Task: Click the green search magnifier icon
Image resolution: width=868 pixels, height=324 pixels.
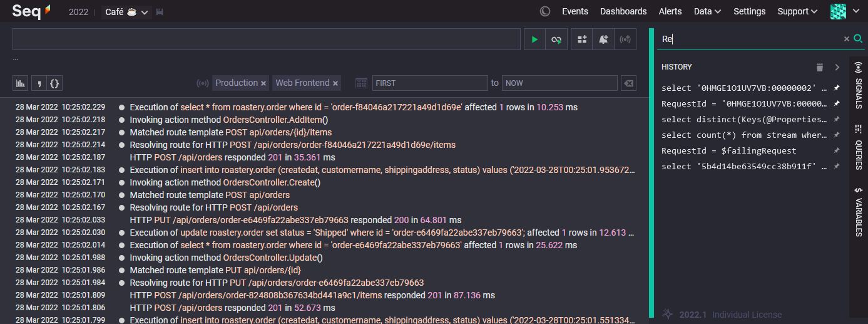Action: coord(858,39)
